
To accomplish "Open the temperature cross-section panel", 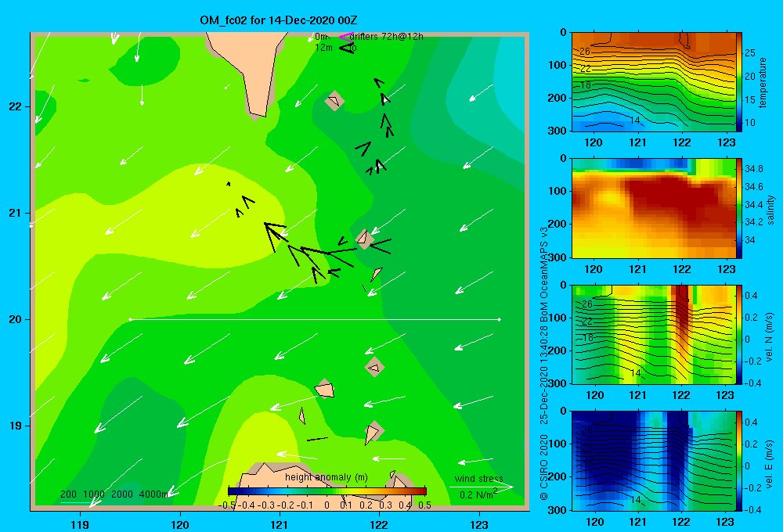I will pos(654,82).
